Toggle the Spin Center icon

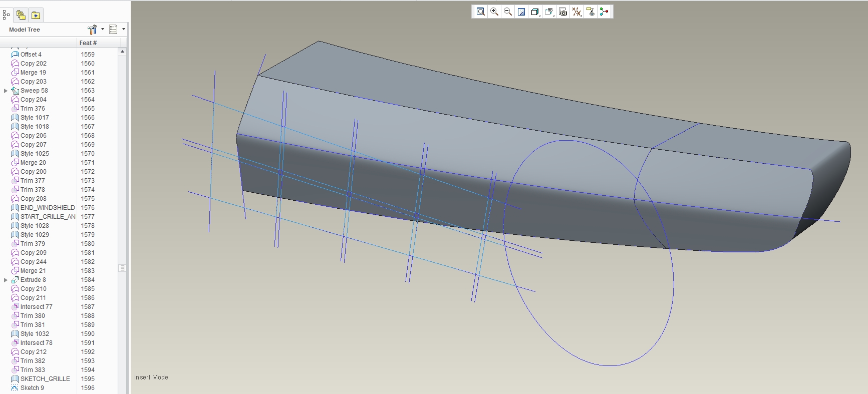[x=604, y=12]
